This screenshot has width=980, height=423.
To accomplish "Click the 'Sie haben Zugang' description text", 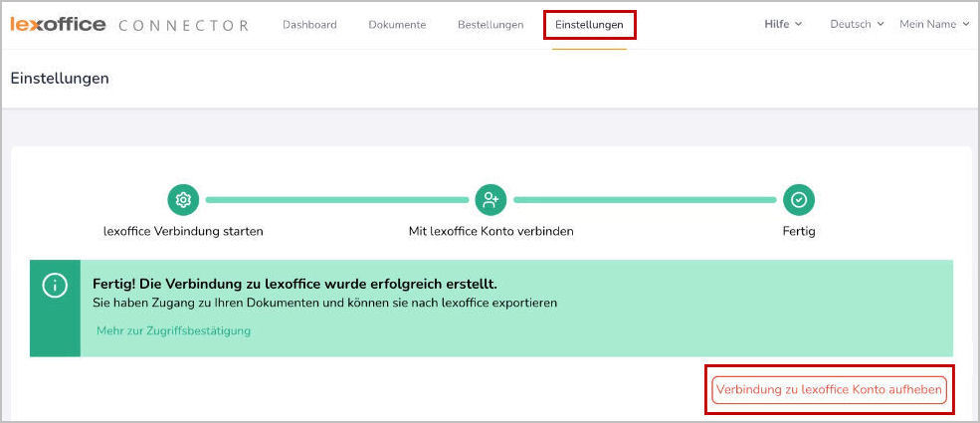I will click(x=324, y=303).
